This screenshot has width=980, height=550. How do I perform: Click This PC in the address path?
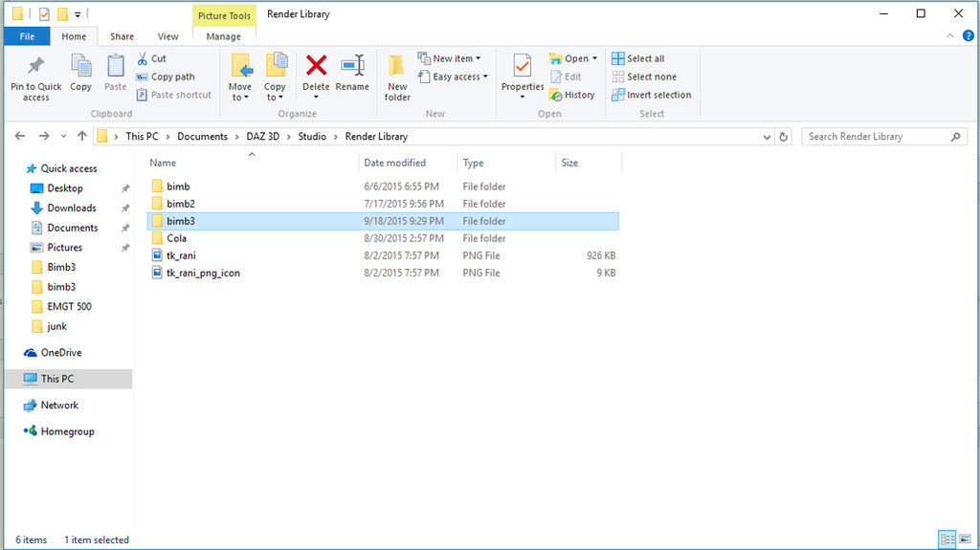tap(142, 136)
